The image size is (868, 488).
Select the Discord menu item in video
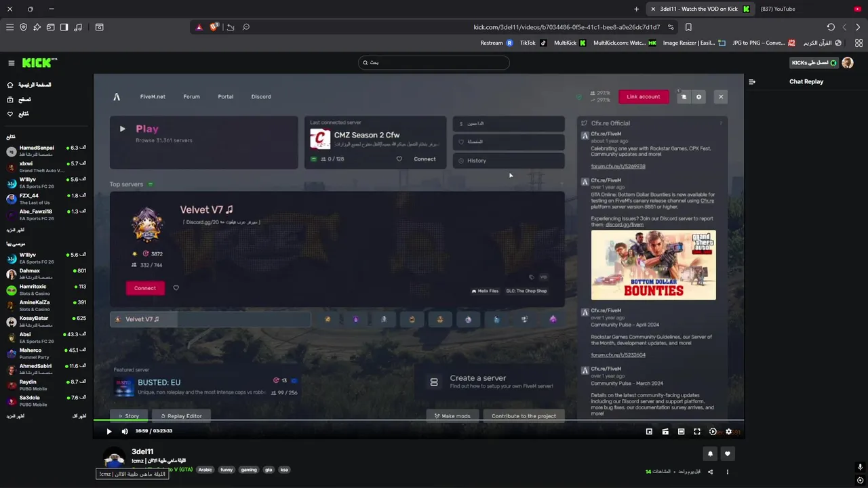(261, 97)
